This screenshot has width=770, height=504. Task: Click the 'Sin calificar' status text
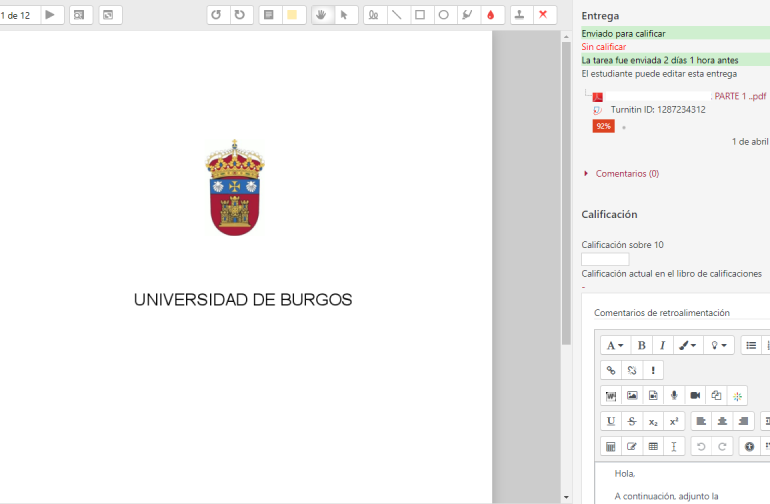pos(604,47)
